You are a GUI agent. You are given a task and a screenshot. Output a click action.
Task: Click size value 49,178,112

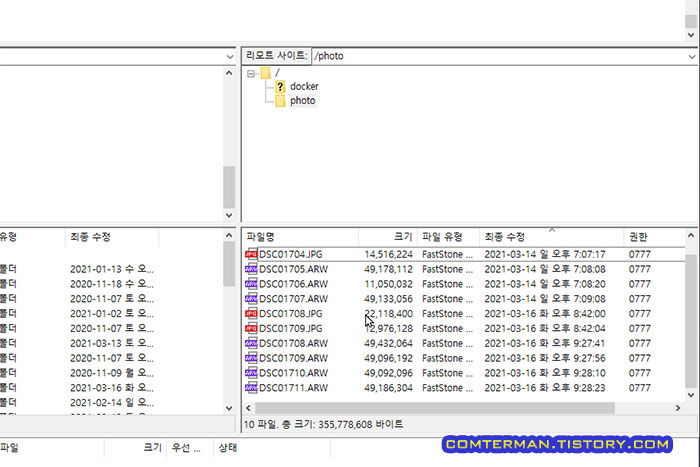coord(388,269)
